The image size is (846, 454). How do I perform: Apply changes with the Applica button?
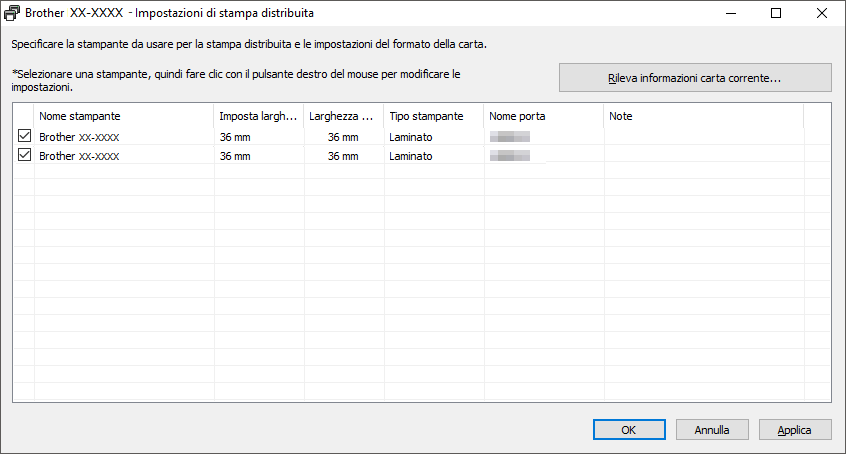point(795,429)
